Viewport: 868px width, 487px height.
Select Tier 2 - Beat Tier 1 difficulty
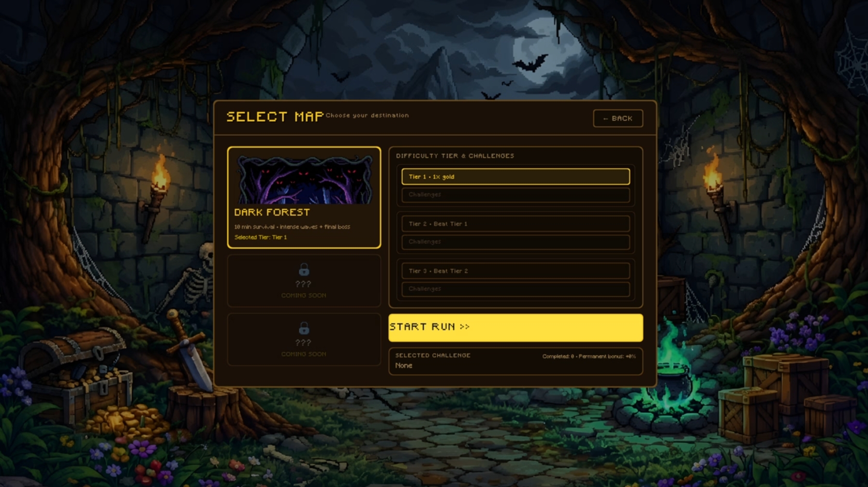pyautogui.click(x=515, y=224)
